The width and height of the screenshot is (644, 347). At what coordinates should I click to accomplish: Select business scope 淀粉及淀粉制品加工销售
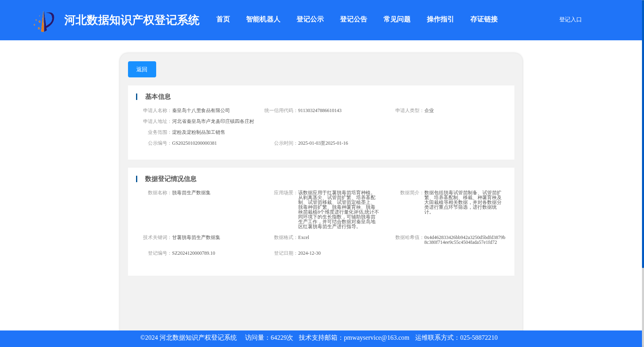click(x=198, y=132)
